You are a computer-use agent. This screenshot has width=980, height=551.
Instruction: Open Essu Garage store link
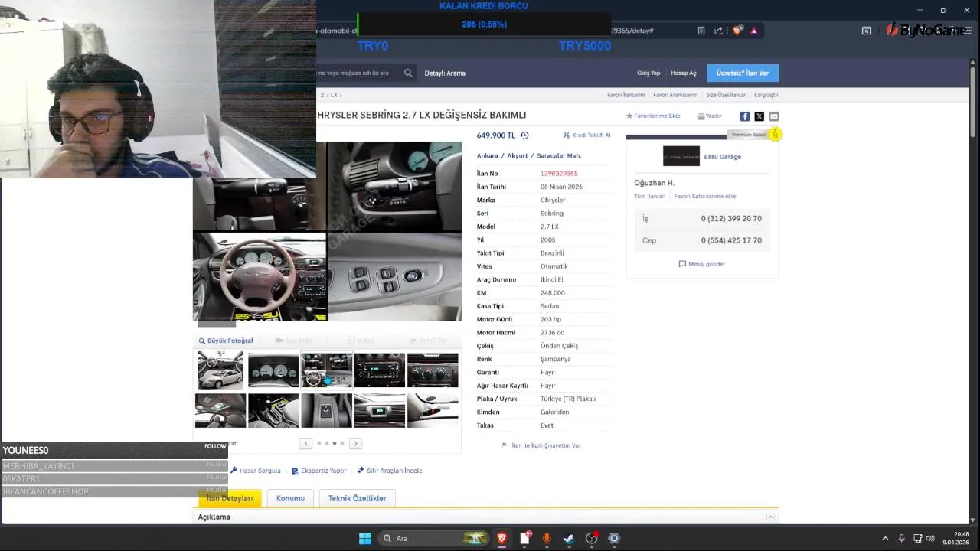(723, 157)
